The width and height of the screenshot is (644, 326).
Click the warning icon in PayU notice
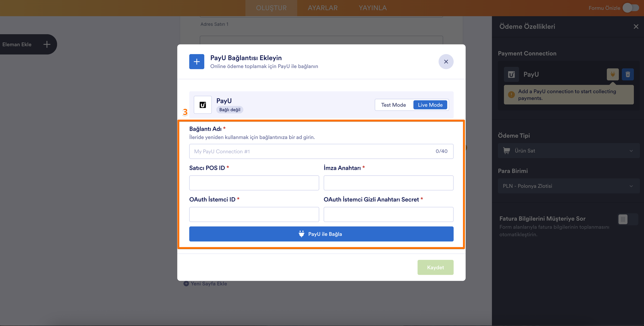point(511,95)
